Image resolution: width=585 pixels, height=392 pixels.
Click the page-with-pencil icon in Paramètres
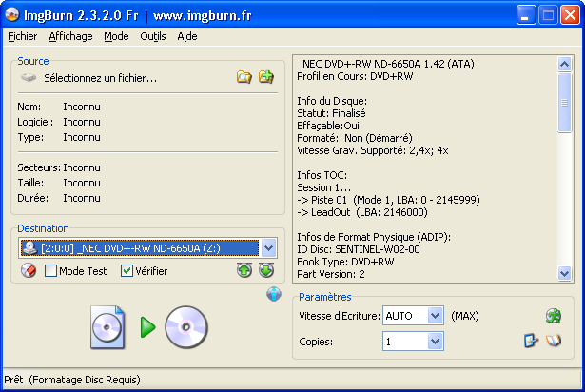click(x=531, y=341)
